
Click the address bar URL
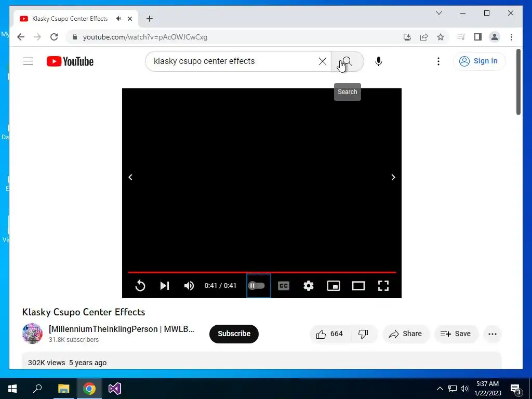pyautogui.click(x=145, y=37)
